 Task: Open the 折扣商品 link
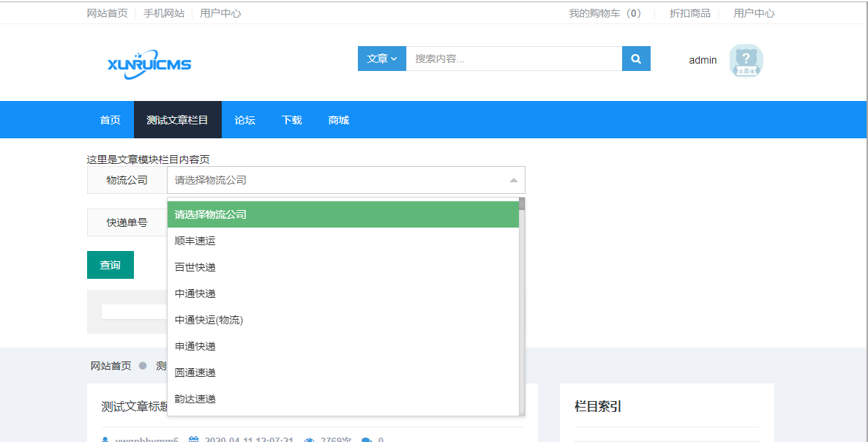point(689,13)
